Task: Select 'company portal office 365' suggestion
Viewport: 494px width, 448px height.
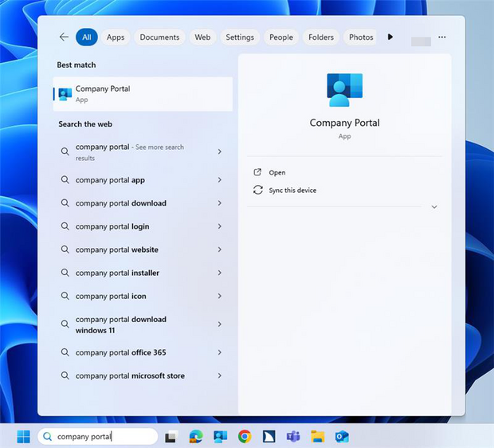Action: point(143,352)
